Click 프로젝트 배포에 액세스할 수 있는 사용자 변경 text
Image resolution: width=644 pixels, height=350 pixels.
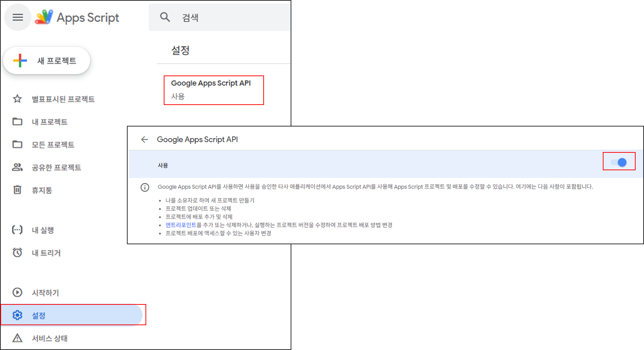click(218, 233)
